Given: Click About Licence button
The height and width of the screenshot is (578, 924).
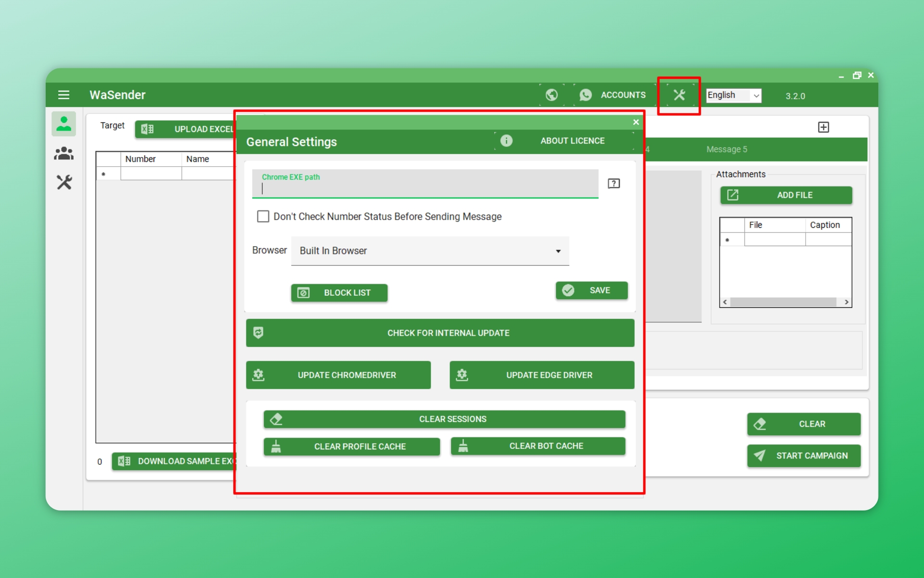Looking at the screenshot, I should 563,141.
